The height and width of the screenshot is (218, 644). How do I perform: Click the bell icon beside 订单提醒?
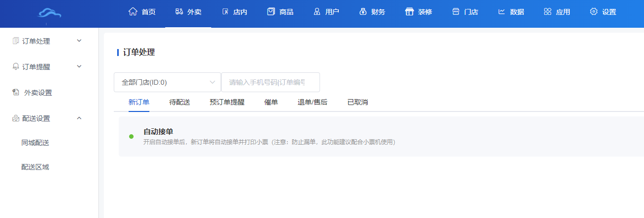15,66
